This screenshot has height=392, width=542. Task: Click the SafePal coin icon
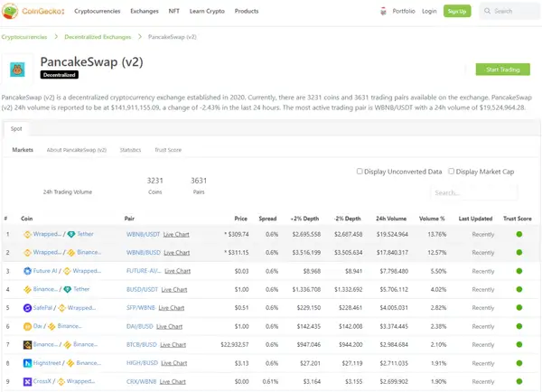(x=27, y=308)
